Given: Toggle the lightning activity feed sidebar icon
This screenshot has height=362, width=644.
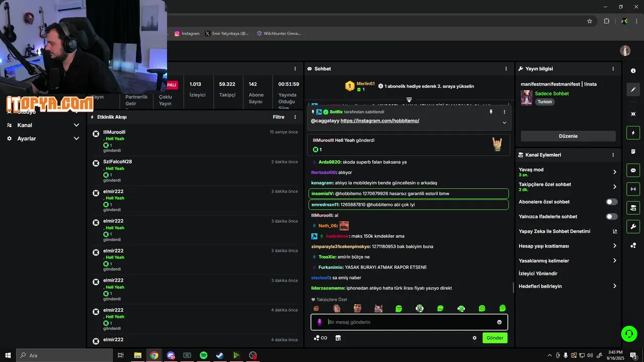Looking at the screenshot, I should click(633, 133).
